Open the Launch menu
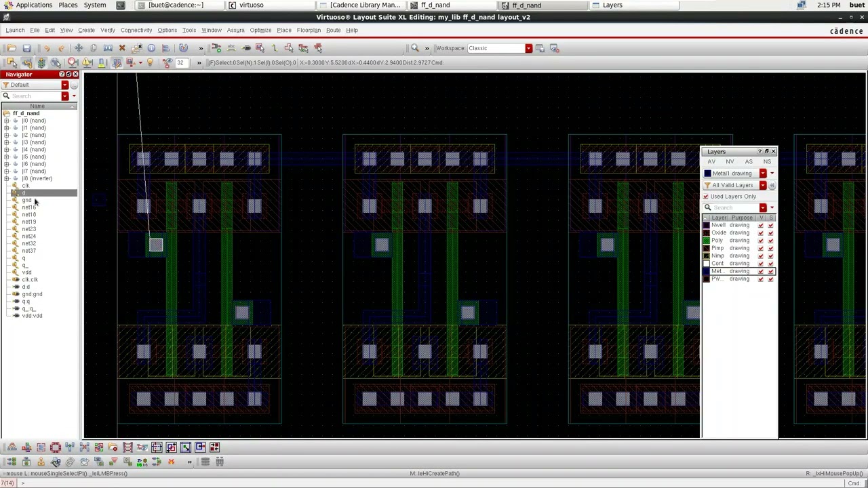 (15, 30)
